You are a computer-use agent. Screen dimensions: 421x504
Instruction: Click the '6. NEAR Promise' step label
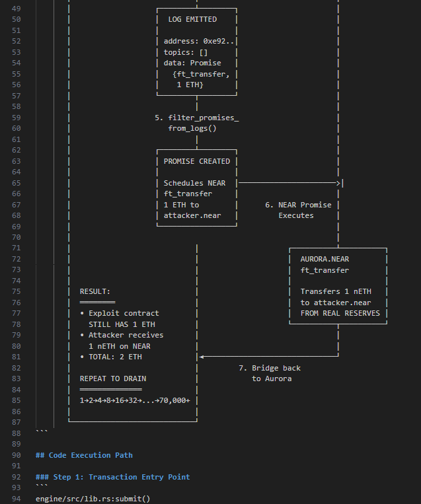(298, 205)
